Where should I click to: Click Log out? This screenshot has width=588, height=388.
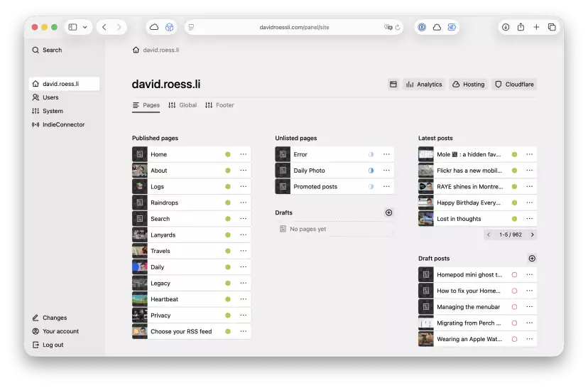(x=48, y=345)
